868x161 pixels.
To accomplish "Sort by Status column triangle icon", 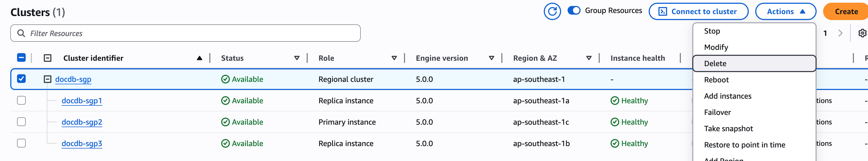I will (297, 58).
